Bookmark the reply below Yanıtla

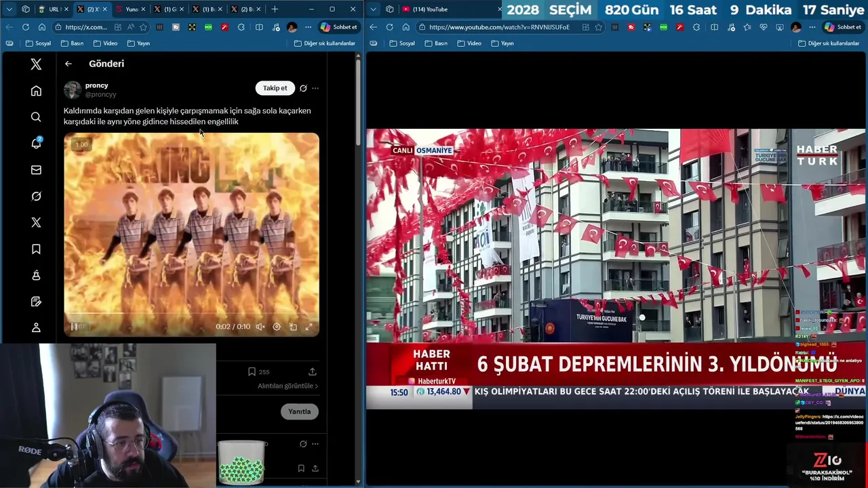301,468
